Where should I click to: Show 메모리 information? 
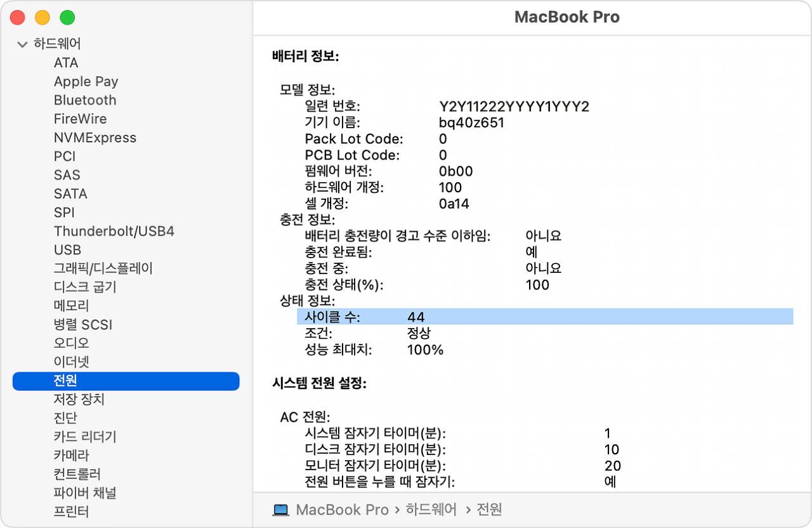72,306
